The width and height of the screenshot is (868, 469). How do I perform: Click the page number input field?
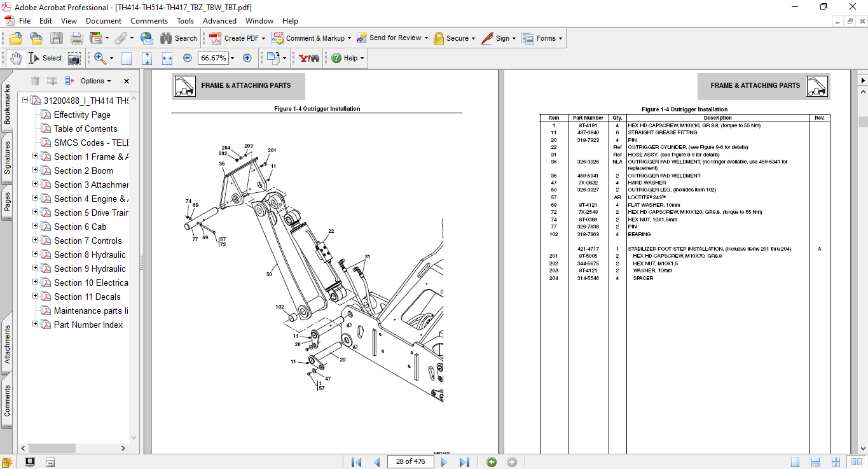pyautogui.click(x=410, y=461)
